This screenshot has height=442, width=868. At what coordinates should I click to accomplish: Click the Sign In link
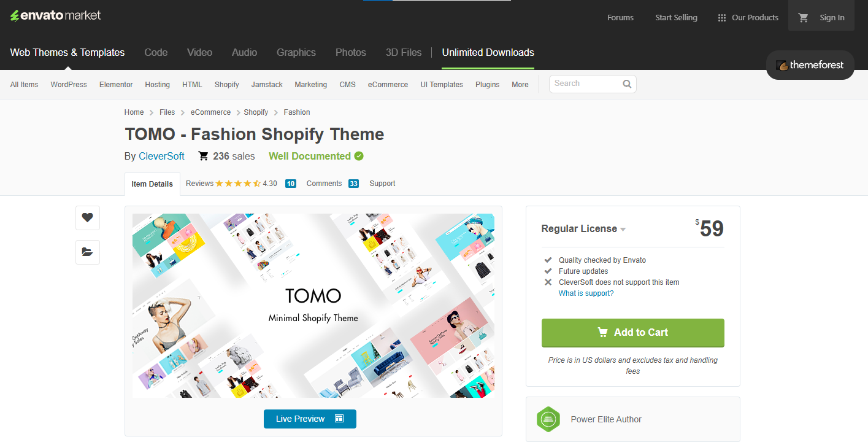coord(832,18)
